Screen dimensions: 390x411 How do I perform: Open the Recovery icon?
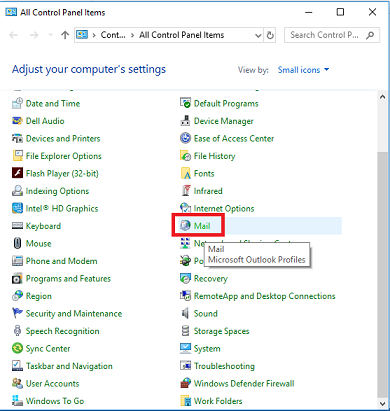pyautogui.click(x=185, y=278)
